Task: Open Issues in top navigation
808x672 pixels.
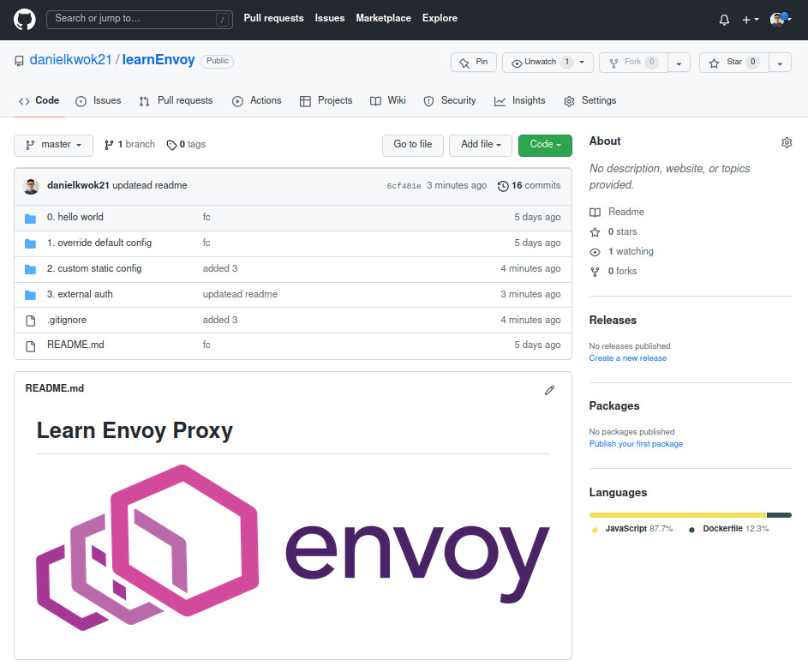Action: (x=330, y=18)
